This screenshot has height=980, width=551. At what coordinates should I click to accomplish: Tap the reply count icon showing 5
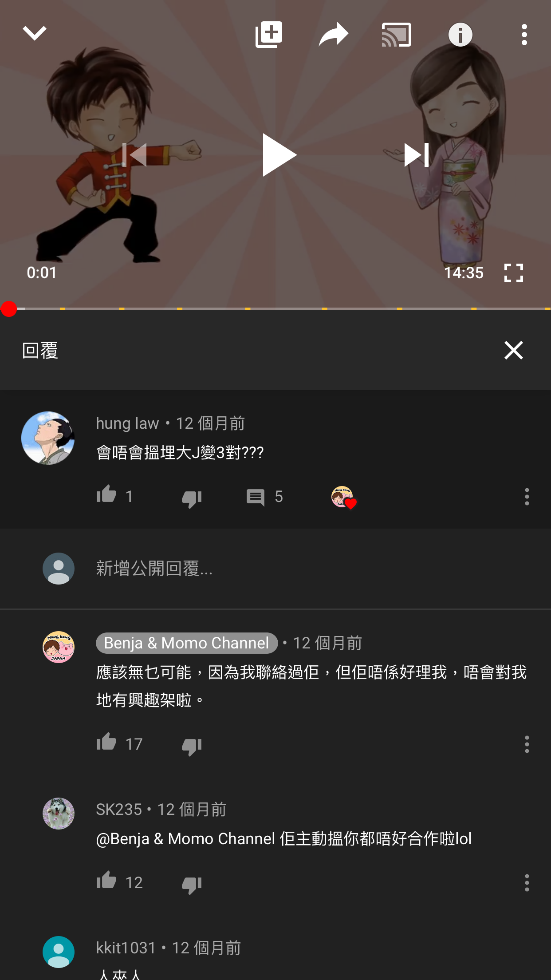[x=256, y=497]
